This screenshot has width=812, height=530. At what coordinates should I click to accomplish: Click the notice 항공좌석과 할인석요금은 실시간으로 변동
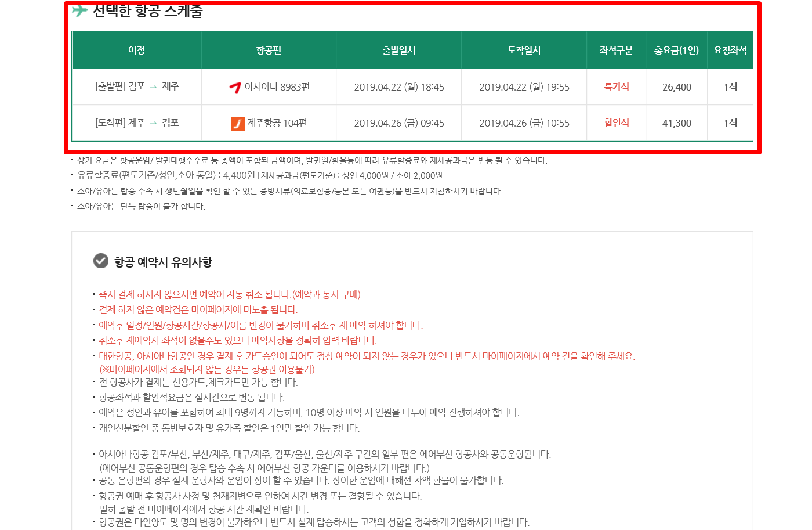[x=192, y=397]
